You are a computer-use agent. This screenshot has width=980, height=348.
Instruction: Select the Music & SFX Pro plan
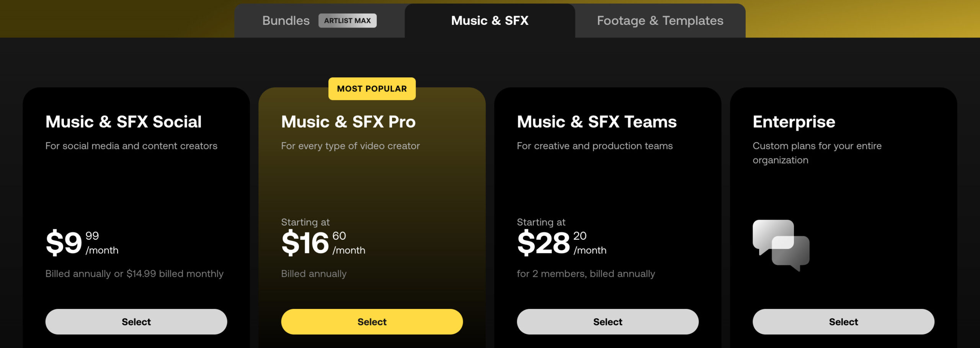point(372,322)
